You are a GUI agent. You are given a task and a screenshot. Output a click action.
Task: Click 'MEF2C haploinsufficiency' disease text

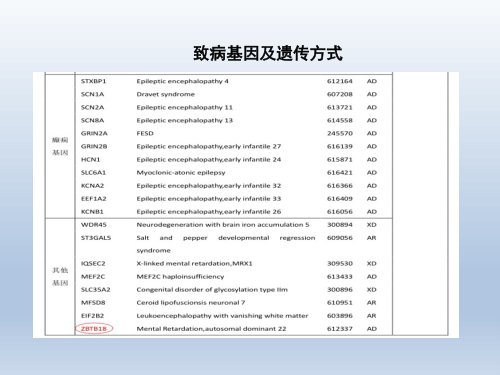(180, 277)
